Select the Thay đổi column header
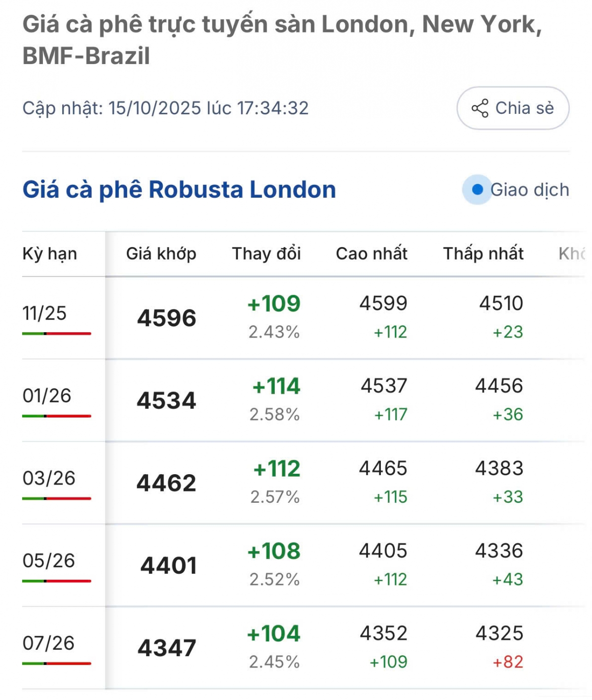 (x=266, y=254)
